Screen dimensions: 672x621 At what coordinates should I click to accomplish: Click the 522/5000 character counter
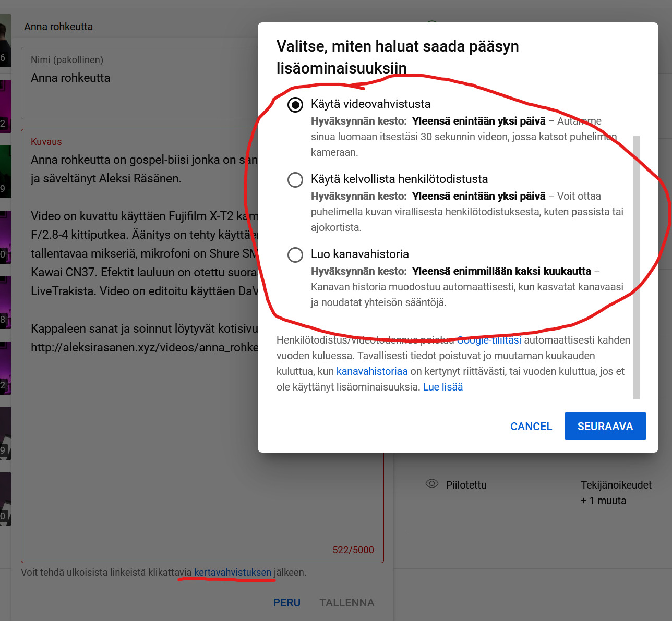[353, 550]
